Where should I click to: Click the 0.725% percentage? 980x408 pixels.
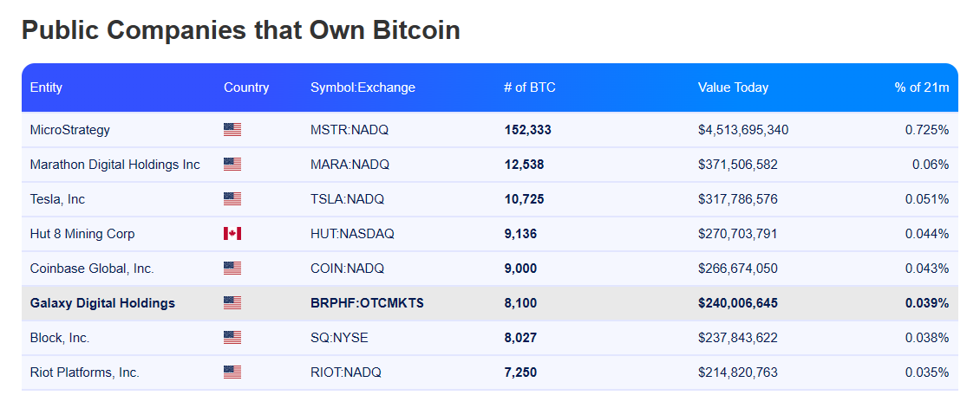click(927, 130)
